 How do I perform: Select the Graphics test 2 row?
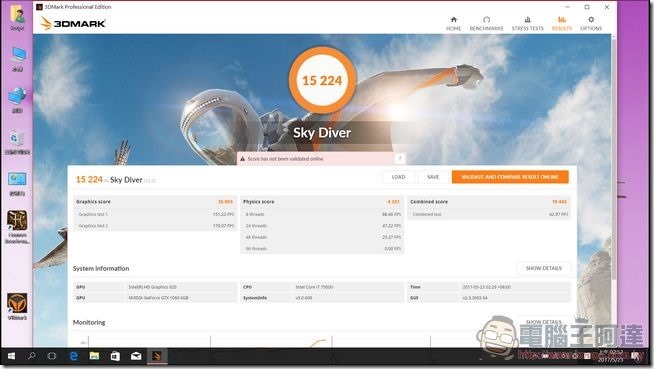[x=155, y=226]
